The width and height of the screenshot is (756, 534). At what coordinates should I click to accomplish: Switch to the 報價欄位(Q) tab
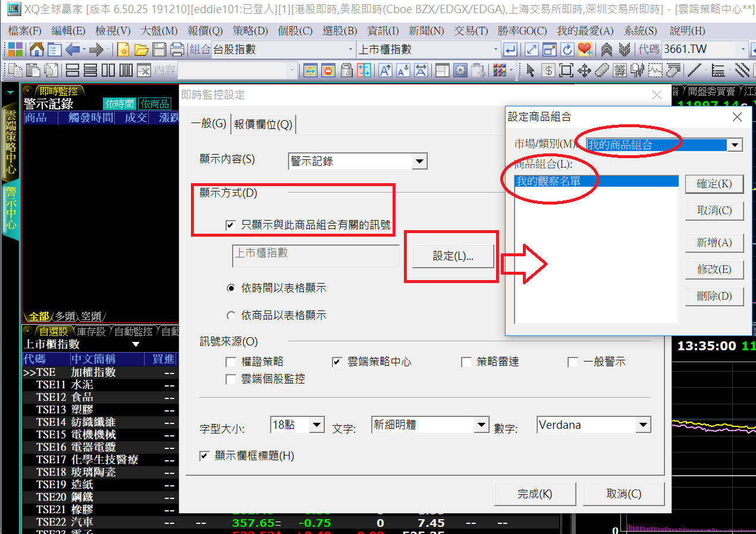click(263, 124)
